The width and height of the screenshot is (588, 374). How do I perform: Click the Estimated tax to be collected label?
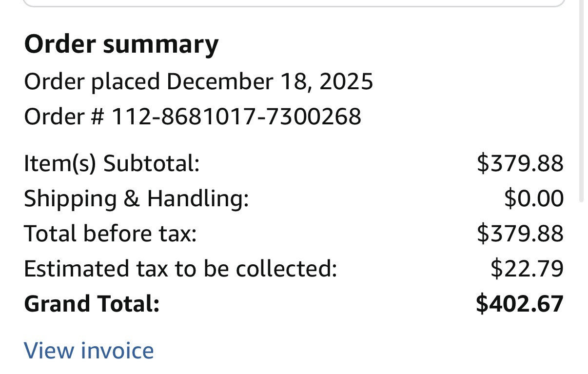click(x=180, y=269)
